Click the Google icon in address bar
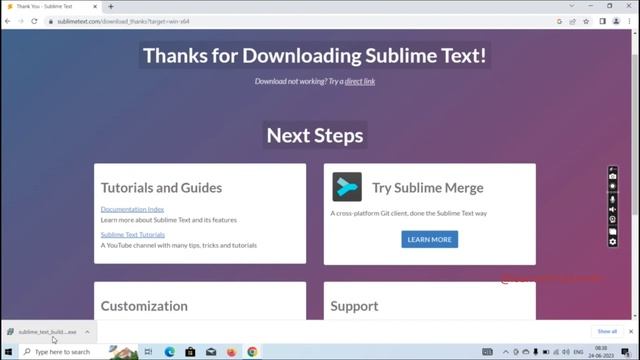This screenshot has width=640, height=360. click(559, 21)
